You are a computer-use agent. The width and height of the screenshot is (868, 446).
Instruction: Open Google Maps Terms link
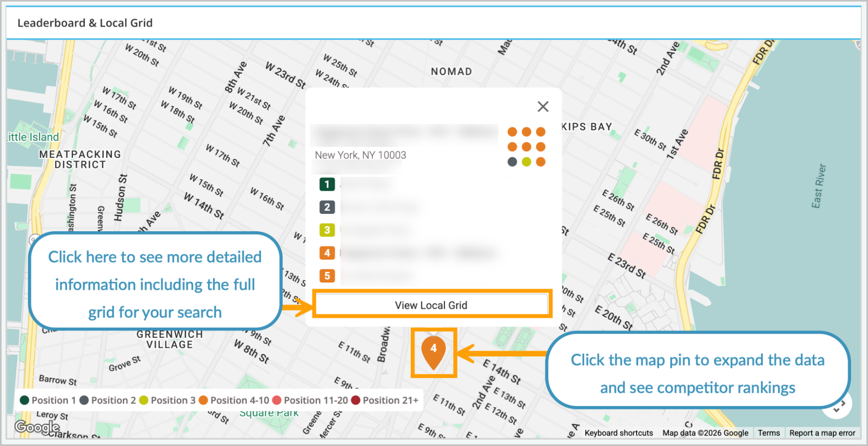(769, 433)
